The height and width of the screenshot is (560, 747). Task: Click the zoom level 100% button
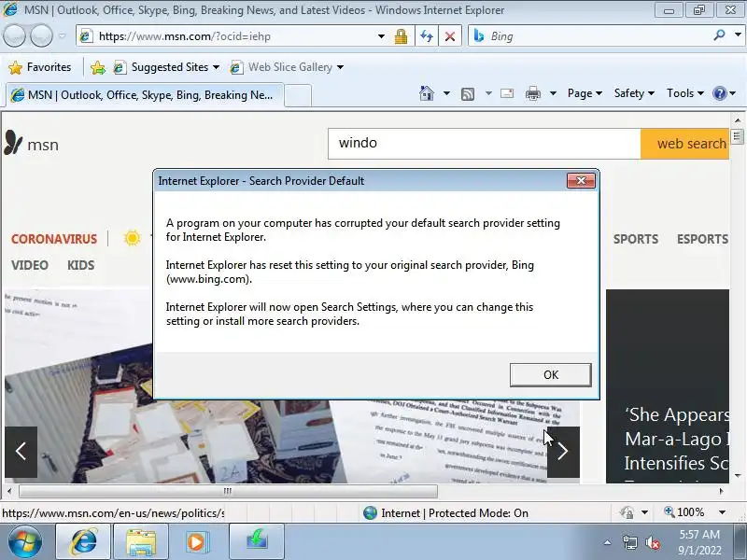click(684, 512)
